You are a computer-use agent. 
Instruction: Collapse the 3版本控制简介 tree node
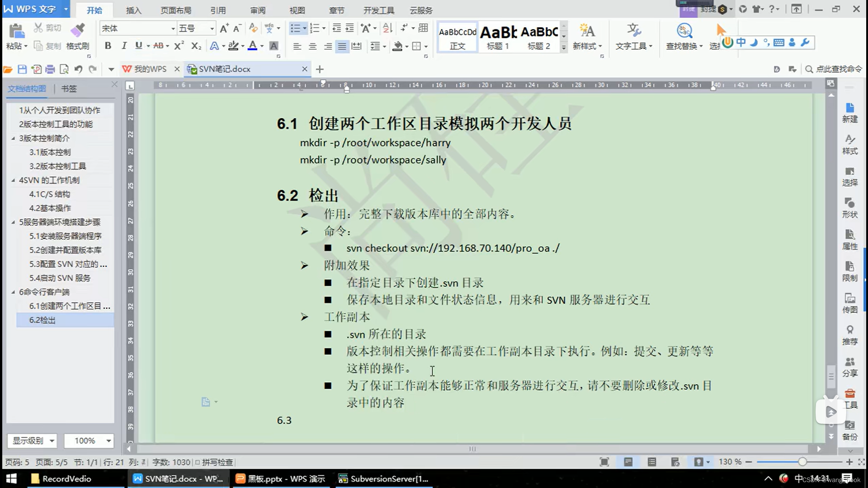(14, 138)
